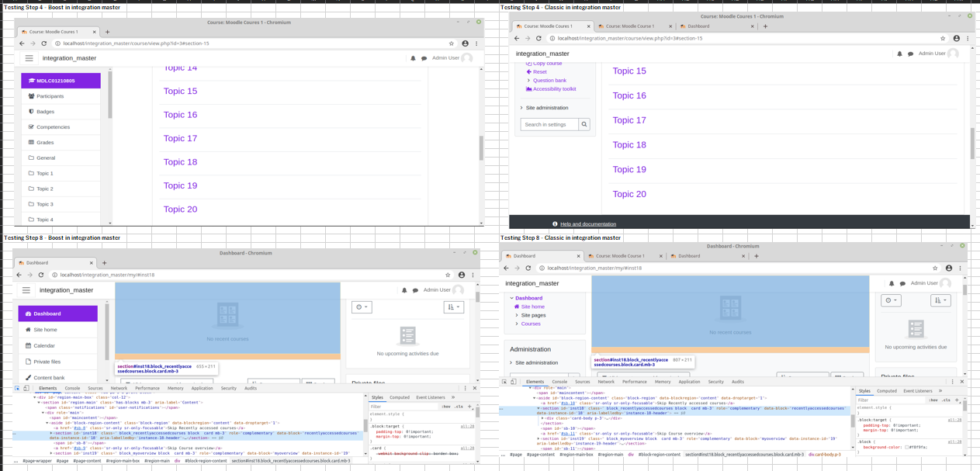Open the timeline clock filter dropdown in Step 8 Boost
980x471 pixels.
[361, 307]
